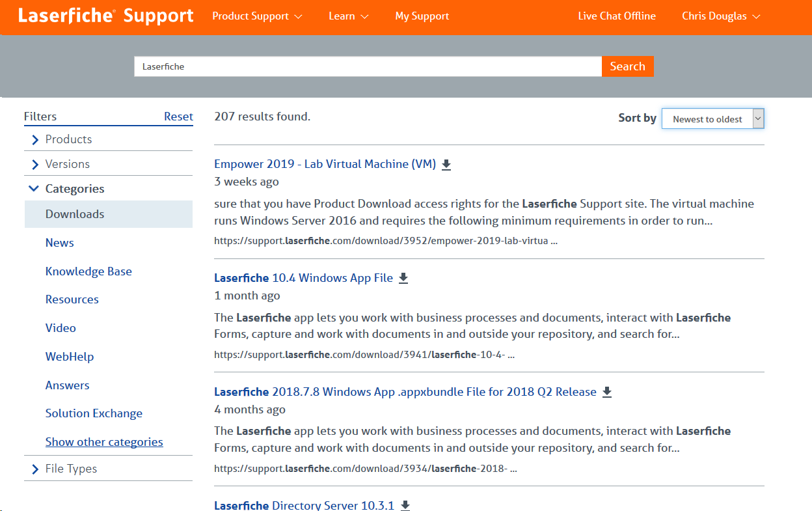Image resolution: width=812 pixels, height=511 pixels.
Task: Click the '207 results found.' text
Action: 262,117
